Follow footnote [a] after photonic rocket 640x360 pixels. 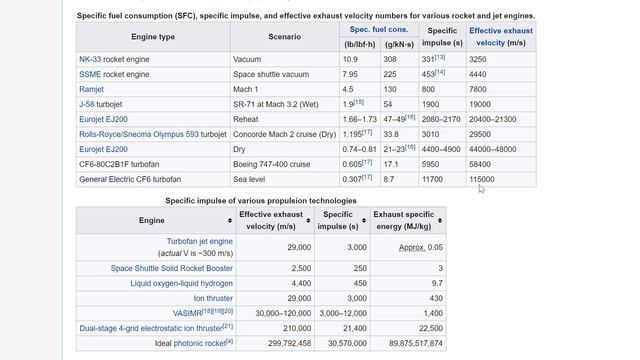pos(229,341)
